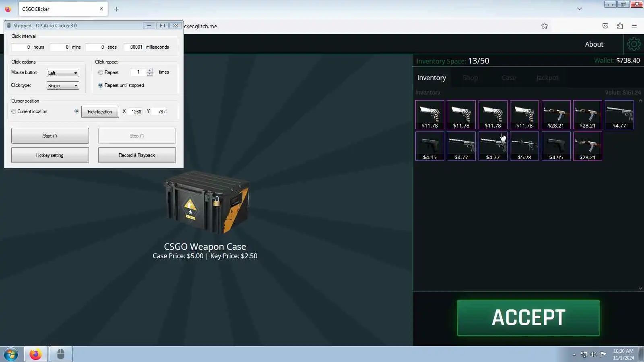Switch to the Inventory tab

(x=431, y=78)
